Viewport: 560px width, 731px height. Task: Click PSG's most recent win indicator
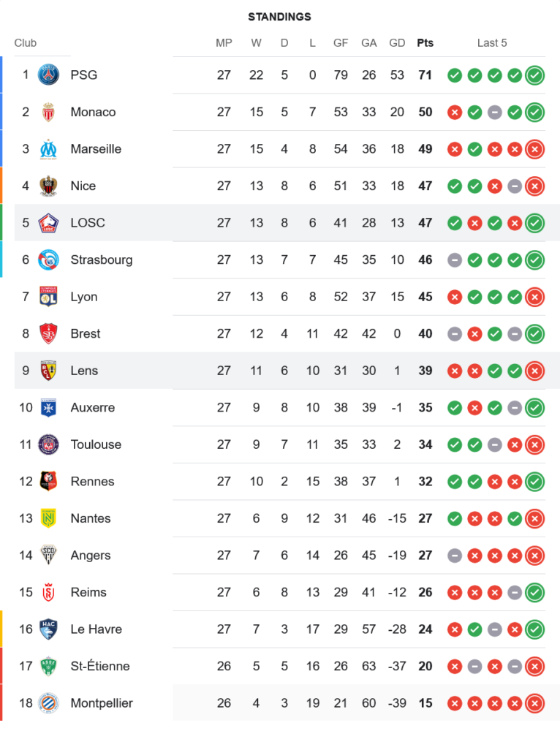click(535, 75)
